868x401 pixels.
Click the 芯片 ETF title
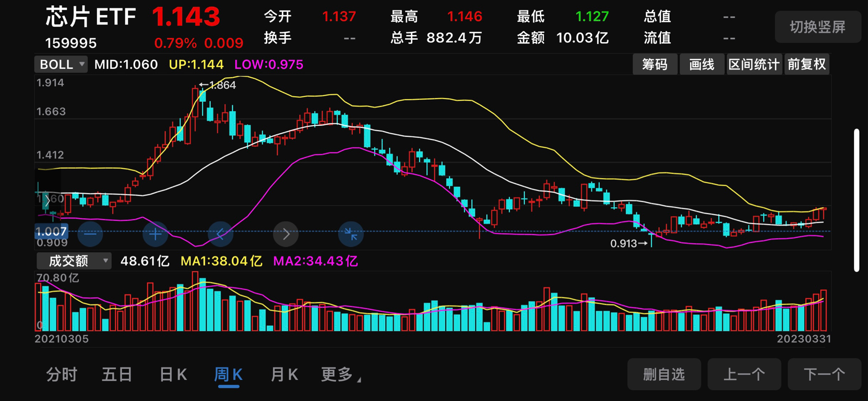pyautogui.click(x=91, y=17)
